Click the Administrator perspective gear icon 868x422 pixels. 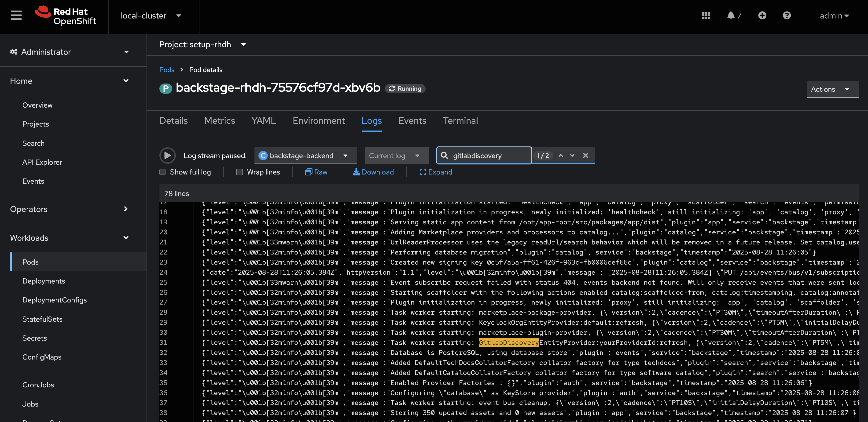[x=14, y=52]
